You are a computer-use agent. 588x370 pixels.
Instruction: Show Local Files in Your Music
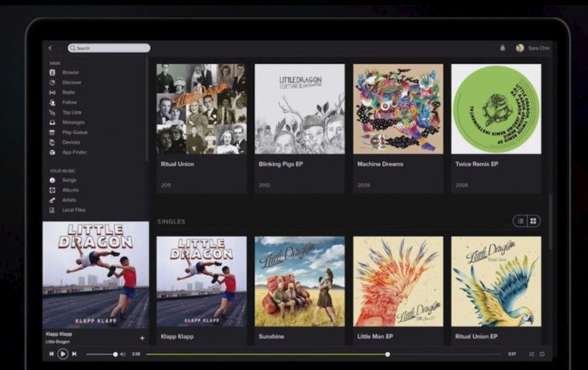[73, 210]
